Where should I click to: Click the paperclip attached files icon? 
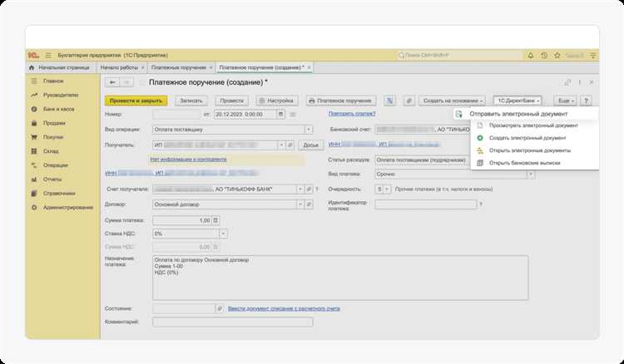409,101
